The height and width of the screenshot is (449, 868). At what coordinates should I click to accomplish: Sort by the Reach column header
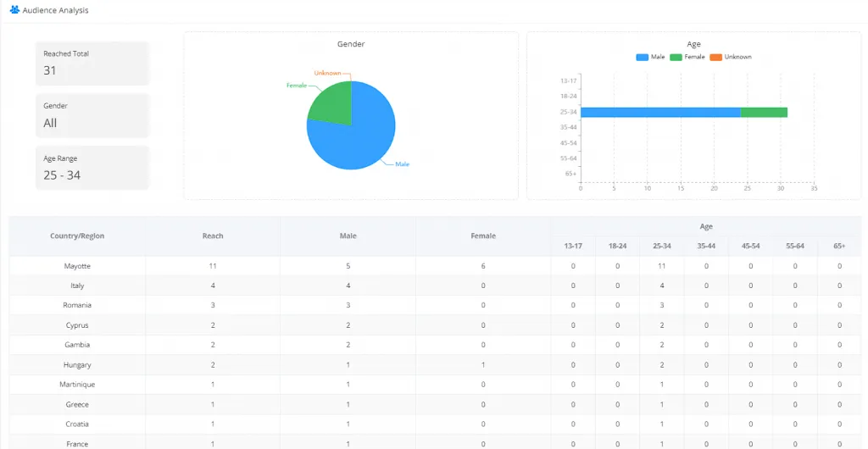[213, 236]
